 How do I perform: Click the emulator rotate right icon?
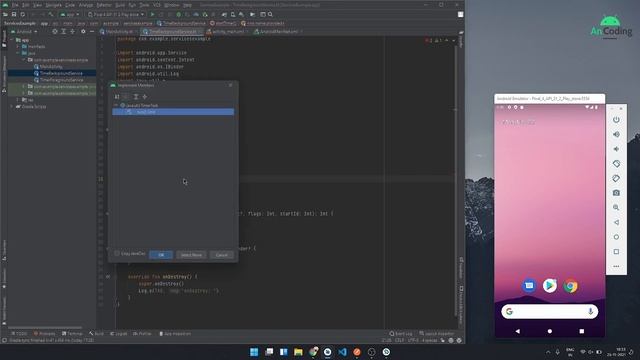[616, 178]
